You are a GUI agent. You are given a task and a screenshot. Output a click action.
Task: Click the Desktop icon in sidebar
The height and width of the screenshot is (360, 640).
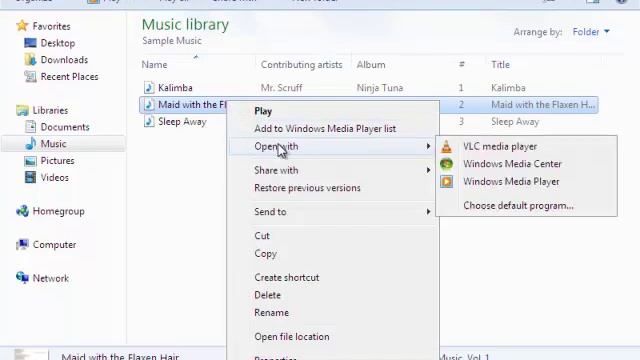[30, 43]
